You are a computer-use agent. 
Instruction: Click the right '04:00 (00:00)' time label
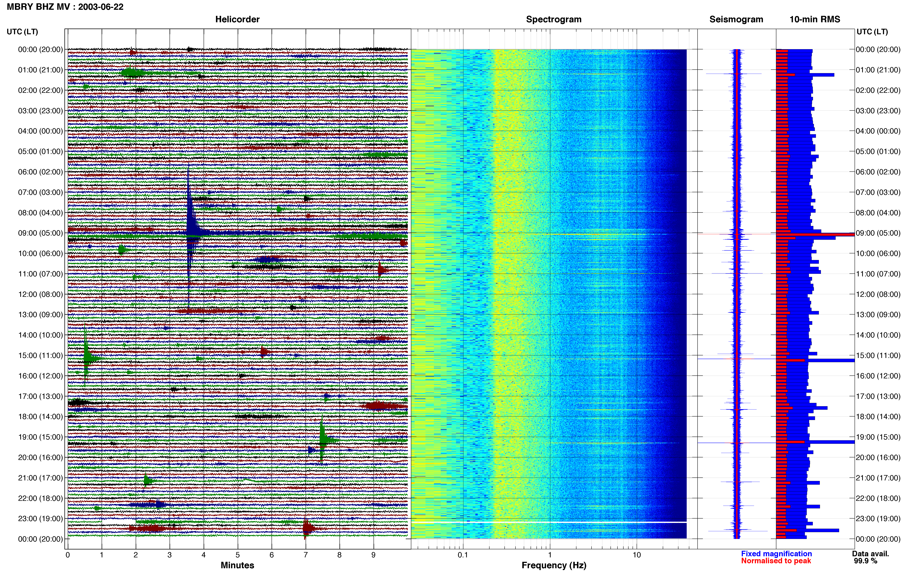[x=878, y=131]
